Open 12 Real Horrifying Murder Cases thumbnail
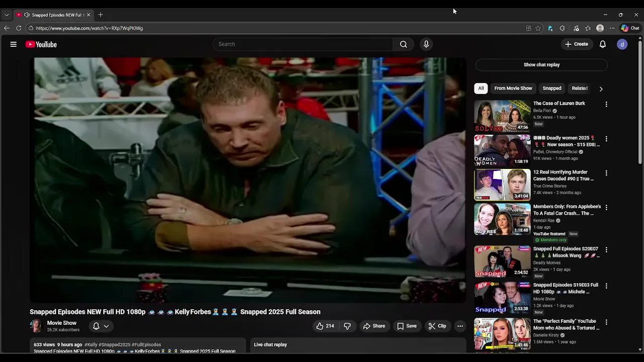Image resolution: width=644 pixels, height=362 pixels. [502, 185]
